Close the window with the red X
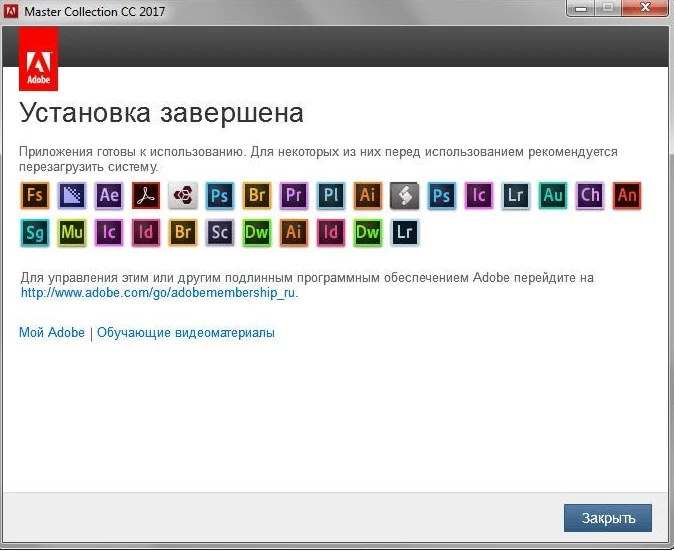Viewport: 674px width, 551px height. [646, 8]
